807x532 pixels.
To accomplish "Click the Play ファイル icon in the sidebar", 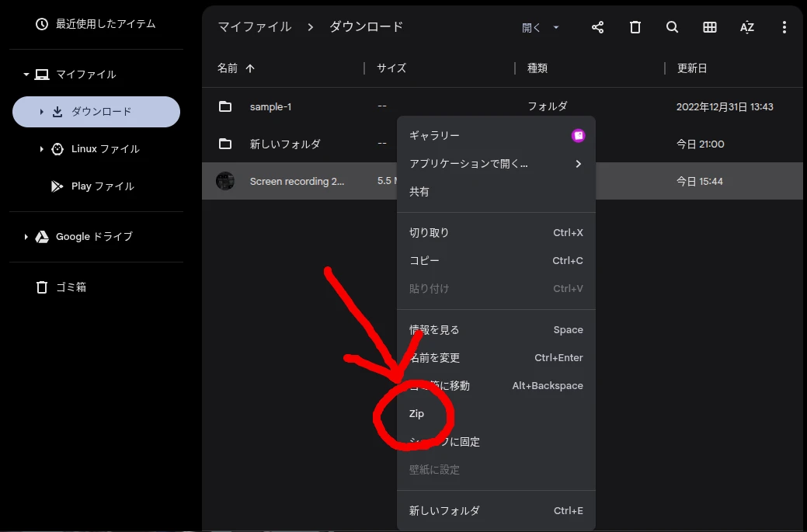I will click(x=55, y=186).
